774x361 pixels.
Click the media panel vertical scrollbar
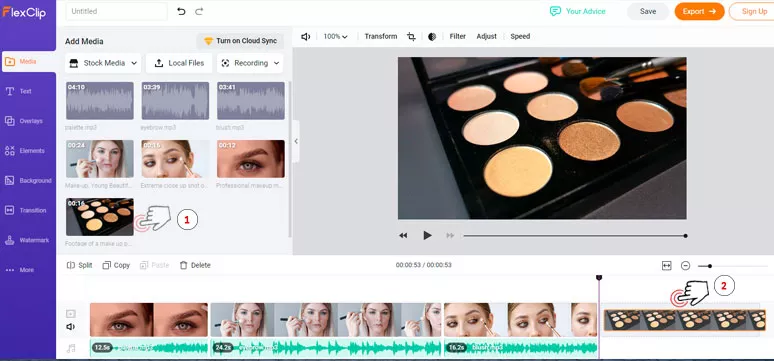290,159
